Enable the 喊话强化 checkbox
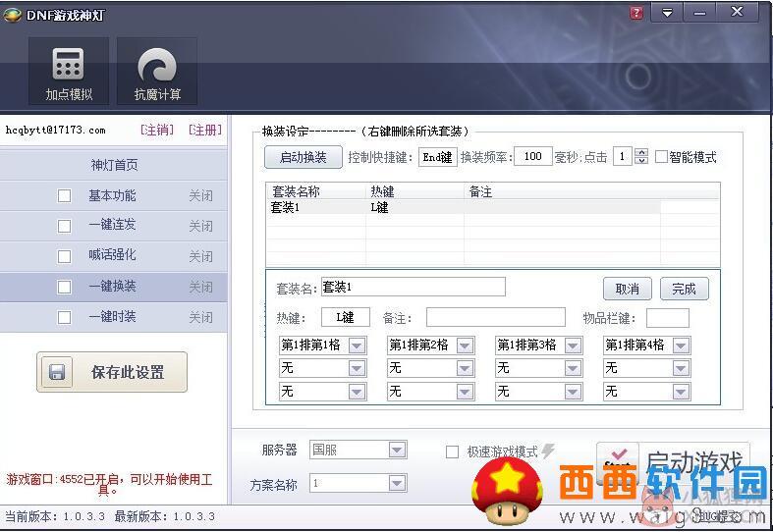 pyautogui.click(x=64, y=256)
